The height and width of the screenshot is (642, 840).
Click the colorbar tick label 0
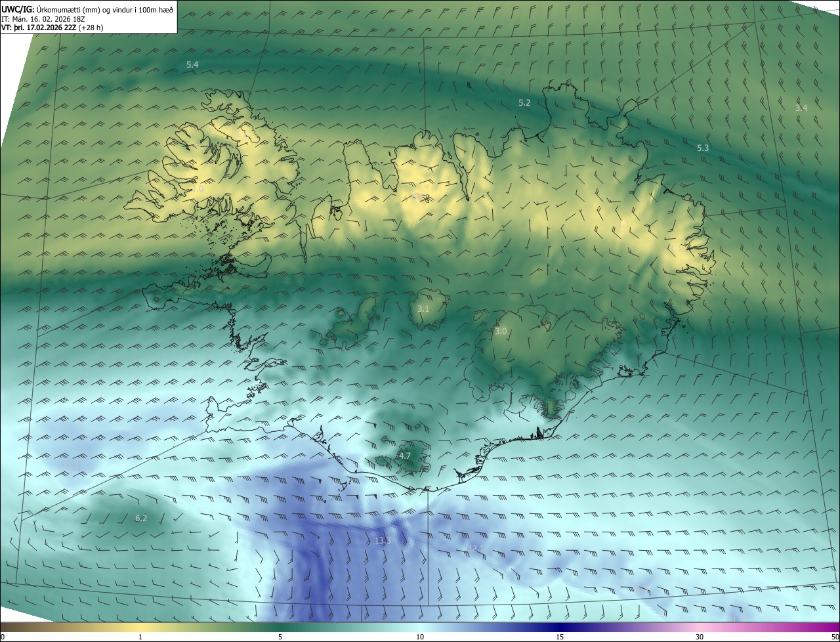tap(3, 637)
